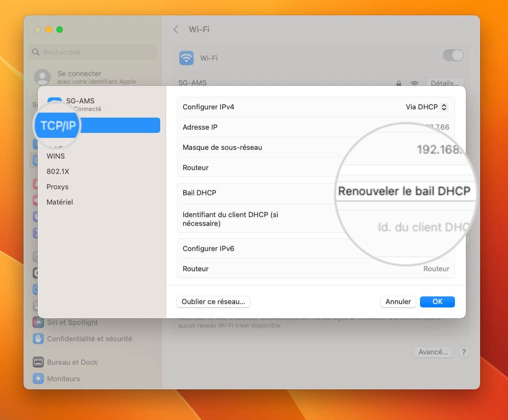Click Renouveler le bail DHCP button
This screenshot has width=508, height=420.
[404, 191]
